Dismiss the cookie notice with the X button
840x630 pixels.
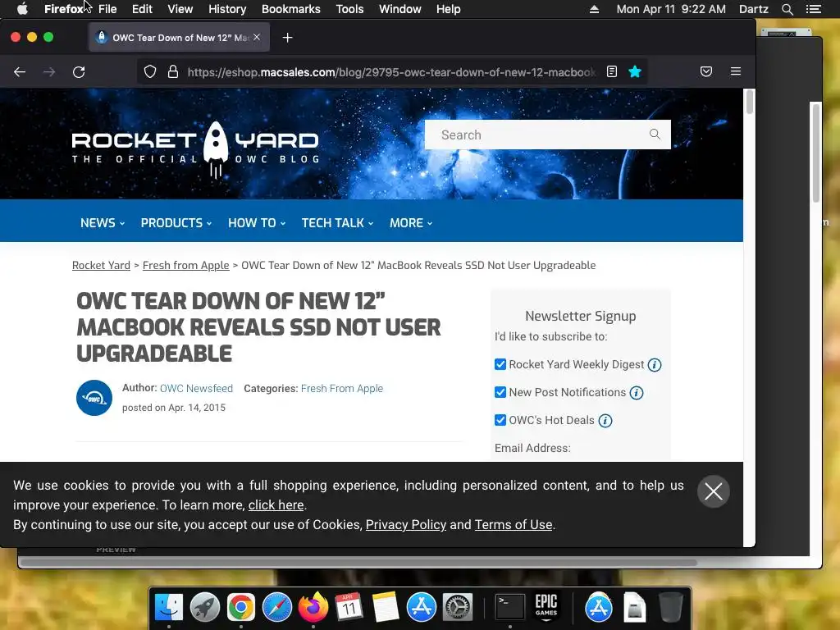[713, 491]
